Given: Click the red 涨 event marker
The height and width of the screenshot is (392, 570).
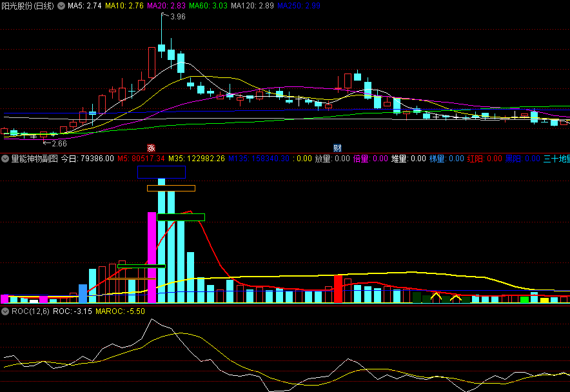Looking at the screenshot, I should tap(152, 148).
